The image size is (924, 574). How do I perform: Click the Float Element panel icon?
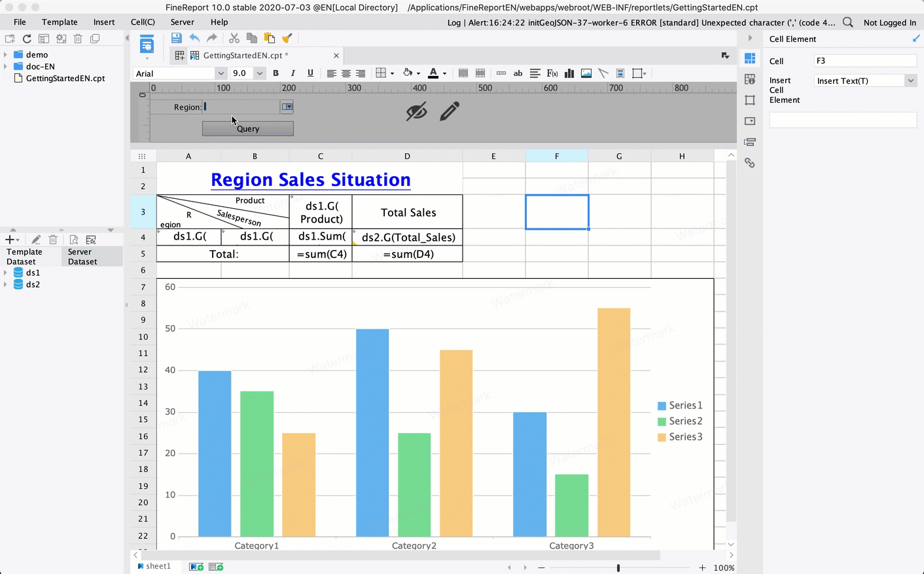click(750, 100)
